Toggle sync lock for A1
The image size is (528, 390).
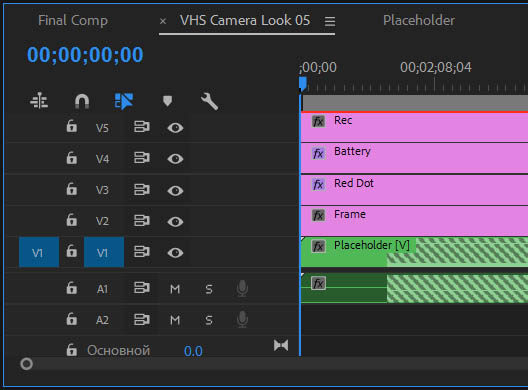point(142,288)
